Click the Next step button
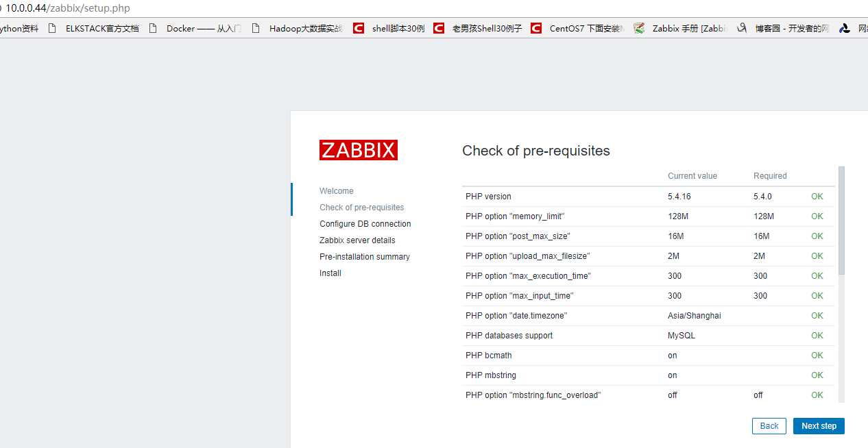The image size is (868, 448). point(819,425)
